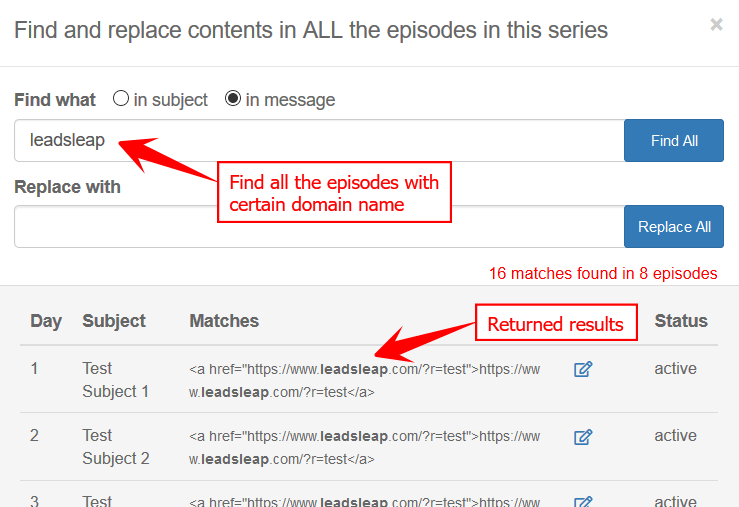Click the Matches column header
Image resolution: width=739 pixels, height=507 pixels.
tap(224, 321)
